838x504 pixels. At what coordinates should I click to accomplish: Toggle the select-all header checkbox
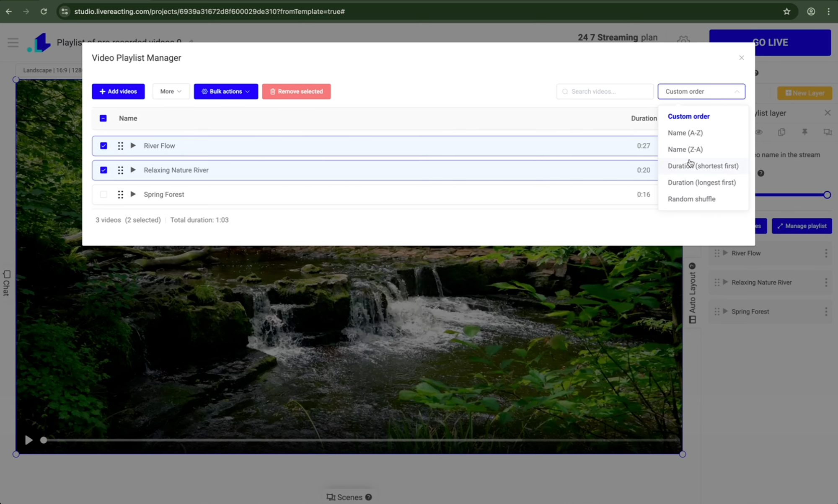(x=103, y=118)
